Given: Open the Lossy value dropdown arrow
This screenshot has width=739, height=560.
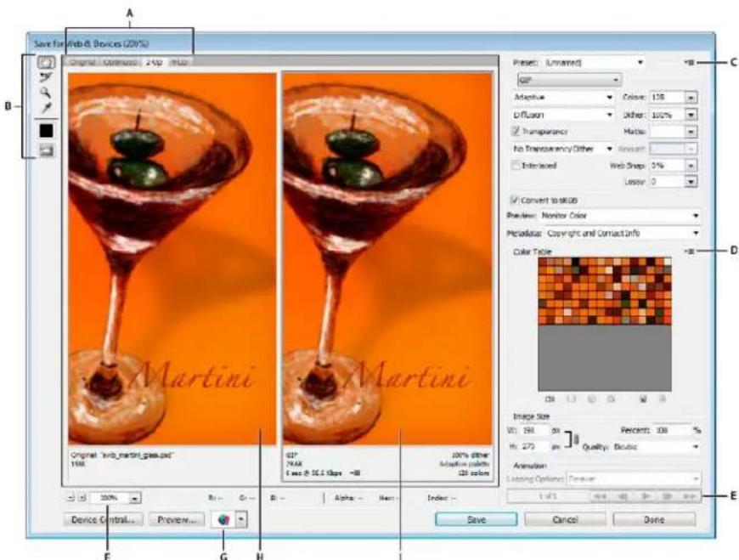Looking at the screenshot, I should tap(691, 182).
